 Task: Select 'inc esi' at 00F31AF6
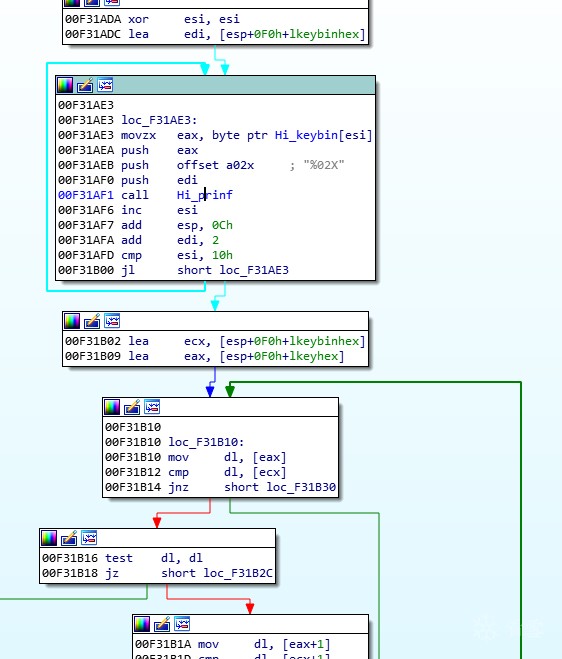128,210
